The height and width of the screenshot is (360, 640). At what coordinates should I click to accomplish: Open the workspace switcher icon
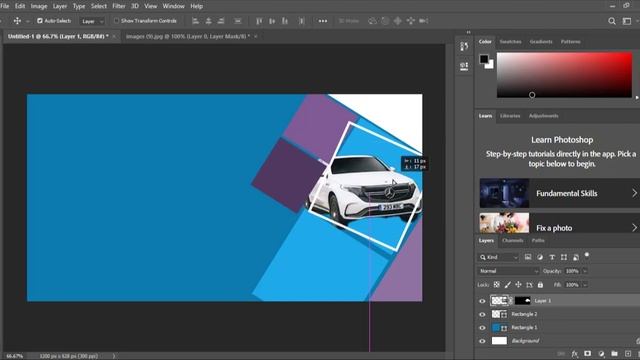pos(627,21)
